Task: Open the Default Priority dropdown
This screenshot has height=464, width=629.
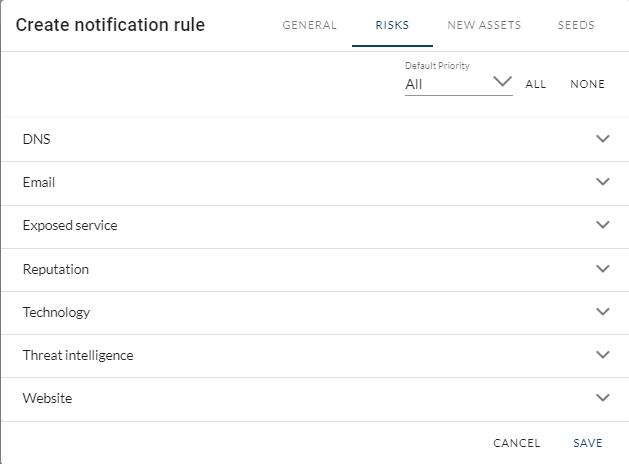Action: pyautogui.click(x=458, y=84)
